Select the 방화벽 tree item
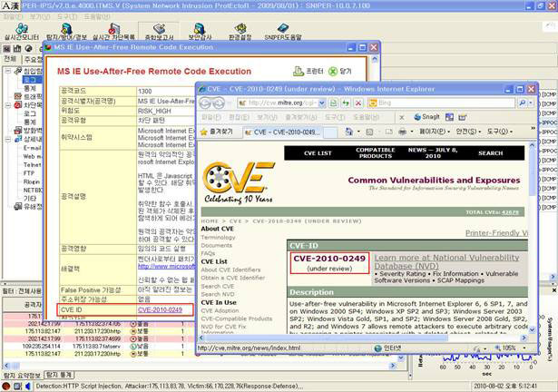This screenshot has height=392, width=558. coord(28,131)
